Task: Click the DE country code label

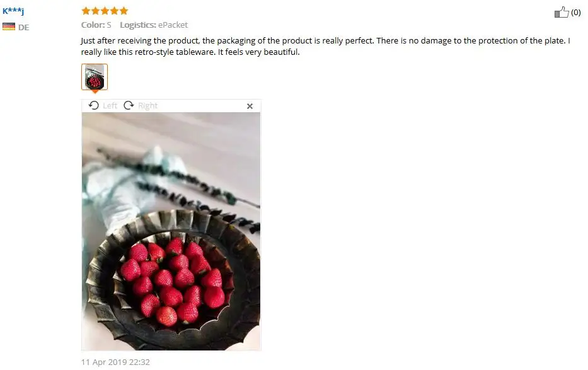Action: pos(23,27)
